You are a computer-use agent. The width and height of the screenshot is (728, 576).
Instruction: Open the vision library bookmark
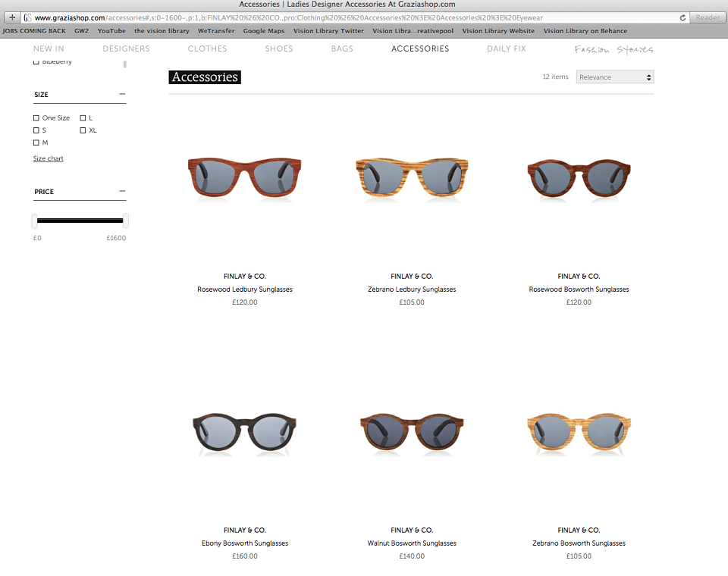[162, 31]
